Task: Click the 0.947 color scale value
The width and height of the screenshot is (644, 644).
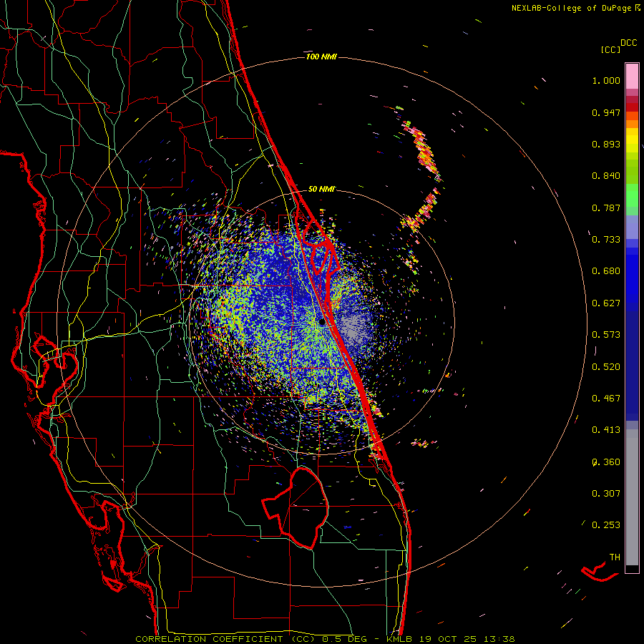Action: coord(606,112)
